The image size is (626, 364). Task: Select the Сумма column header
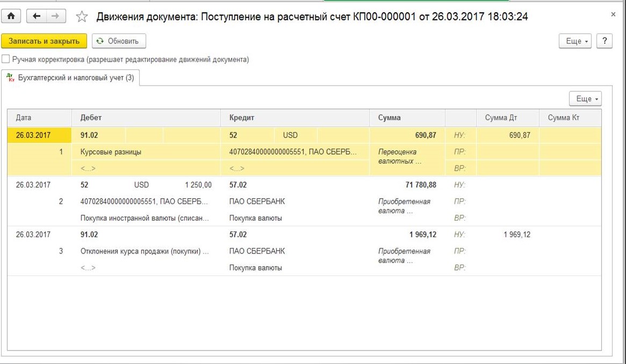407,118
